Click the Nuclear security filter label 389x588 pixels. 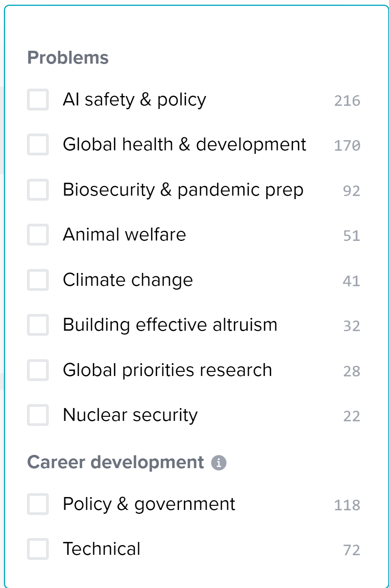(130, 415)
